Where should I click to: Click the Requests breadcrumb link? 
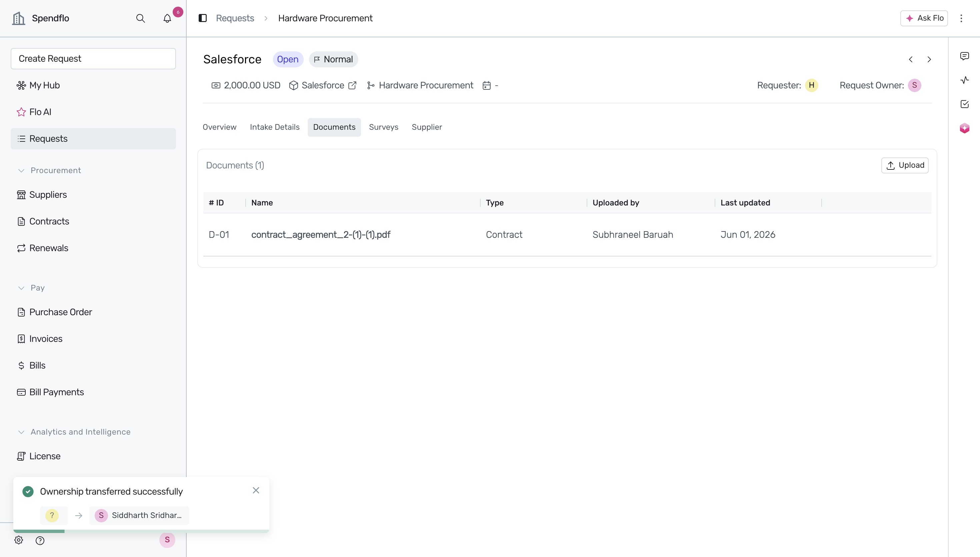pos(235,18)
